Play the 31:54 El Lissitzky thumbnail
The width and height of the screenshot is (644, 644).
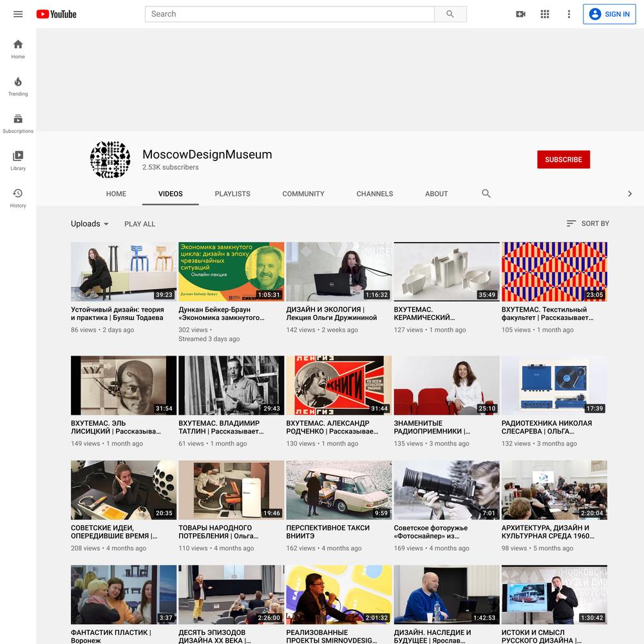124,385
